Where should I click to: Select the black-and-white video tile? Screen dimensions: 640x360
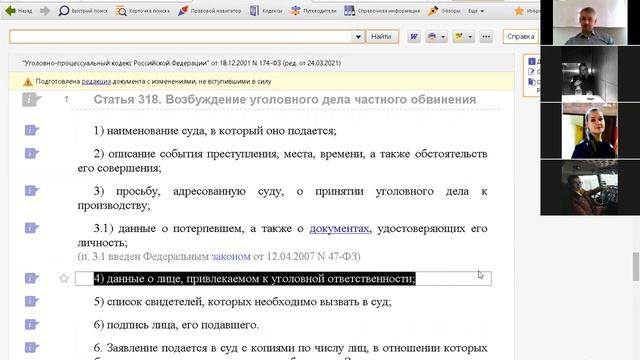(590, 74)
